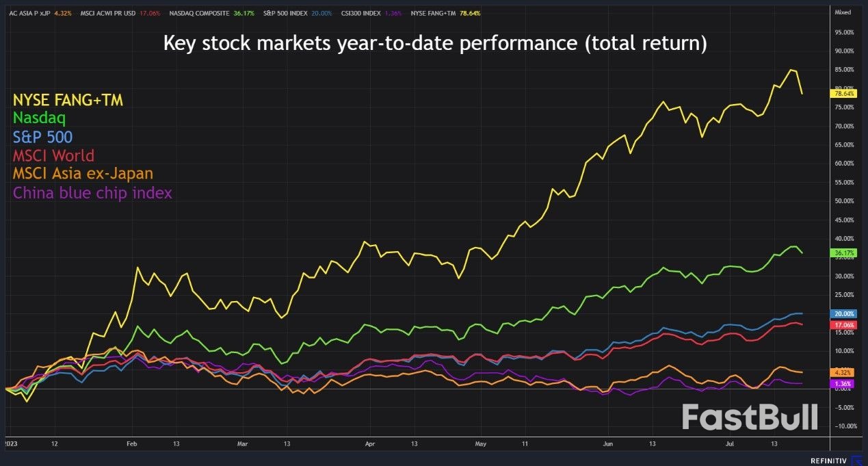Image resolution: width=868 pixels, height=466 pixels.
Task: Click the green 36.17% price tag
Action: click(844, 253)
